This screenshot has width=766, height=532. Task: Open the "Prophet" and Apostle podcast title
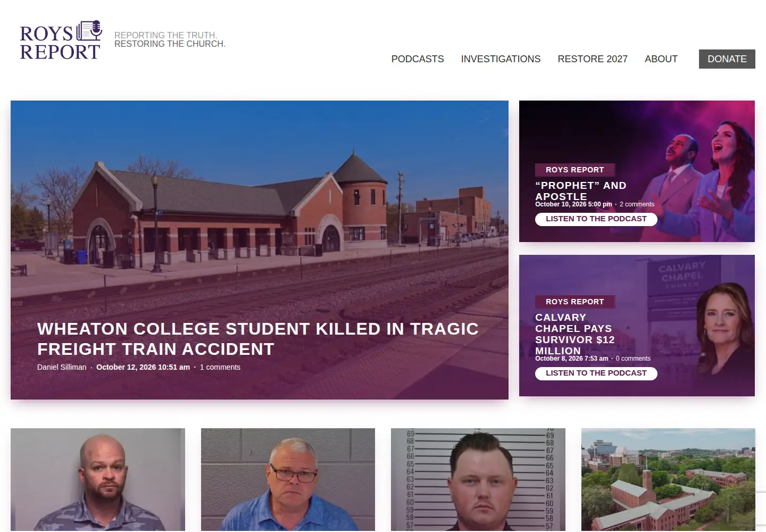tap(581, 191)
